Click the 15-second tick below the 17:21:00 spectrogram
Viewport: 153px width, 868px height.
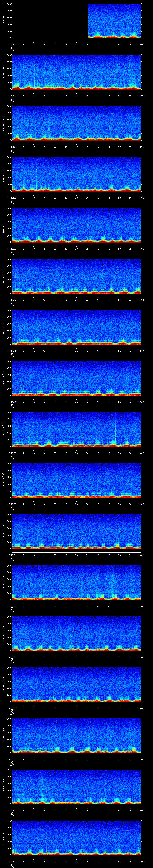pyautogui.click(x=44, y=657)
